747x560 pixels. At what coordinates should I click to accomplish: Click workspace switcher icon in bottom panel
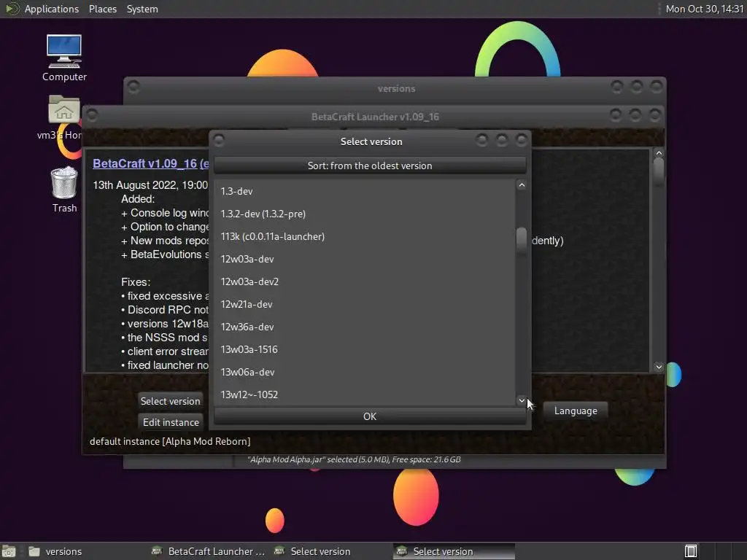691,551
